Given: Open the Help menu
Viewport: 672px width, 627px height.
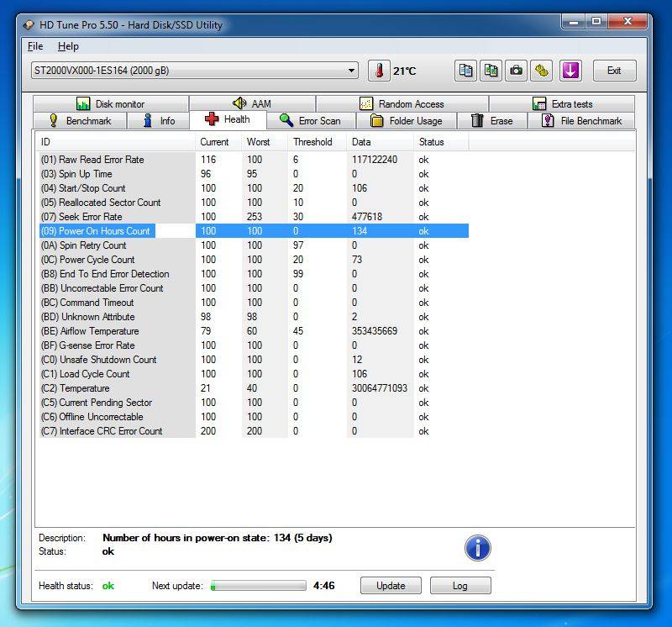Looking at the screenshot, I should [68, 46].
